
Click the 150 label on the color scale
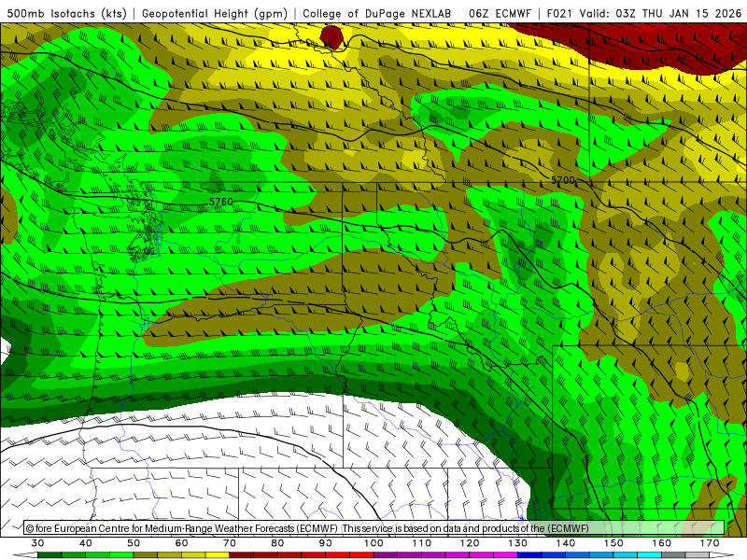(x=613, y=543)
